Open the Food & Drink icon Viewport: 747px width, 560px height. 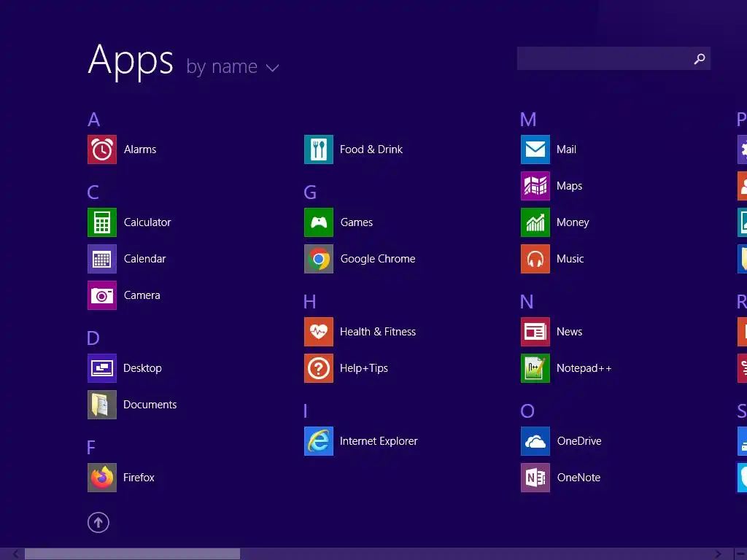(x=319, y=149)
